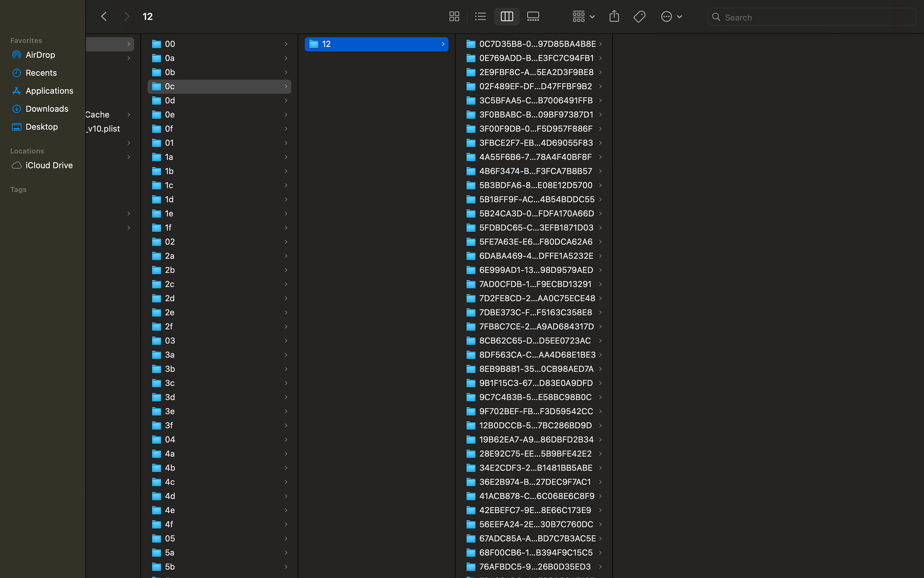This screenshot has width=924, height=578.
Task: Select folder 3FBCE2F7-EB...4D69055F83
Action: [536, 143]
